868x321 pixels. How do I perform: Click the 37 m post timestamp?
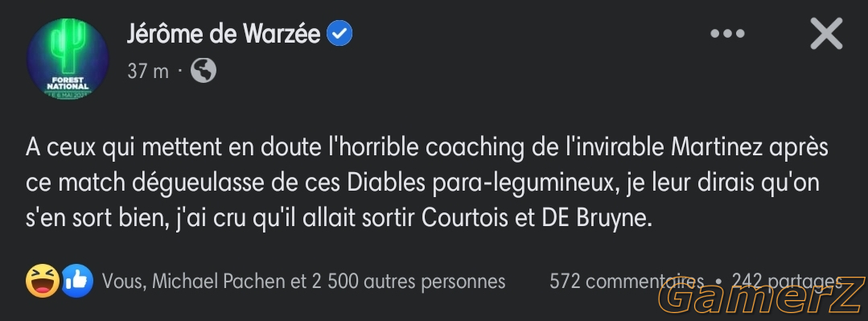(148, 72)
